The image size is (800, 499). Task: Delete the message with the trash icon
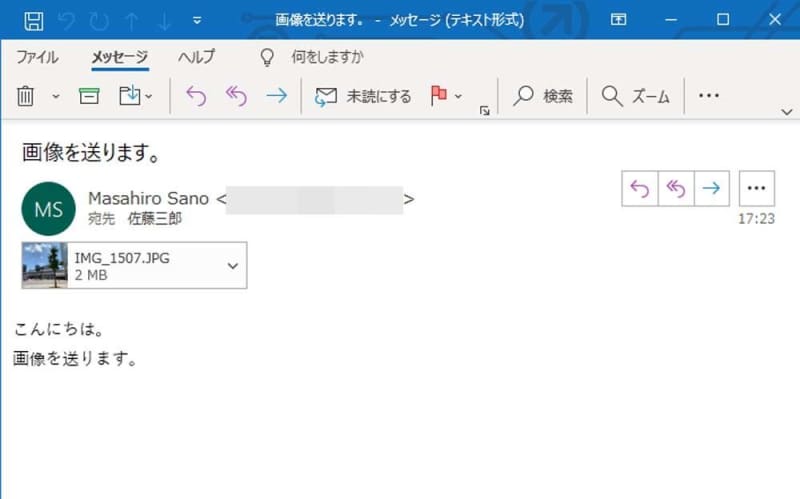(26, 96)
